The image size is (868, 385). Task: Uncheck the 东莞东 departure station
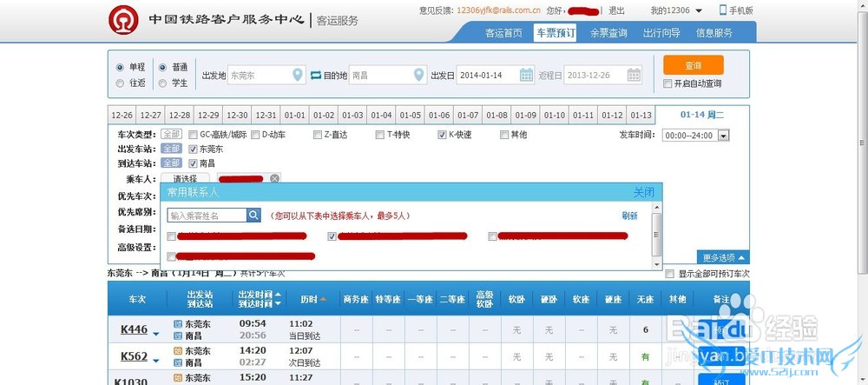coord(193,149)
